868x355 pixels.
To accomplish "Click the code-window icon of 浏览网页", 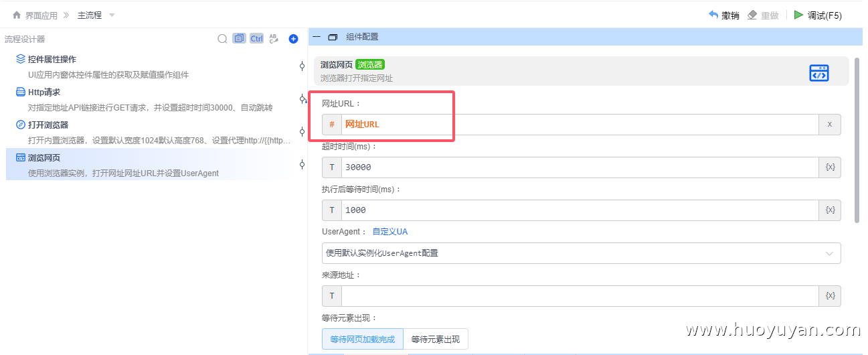I will pyautogui.click(x=21, y=157).
